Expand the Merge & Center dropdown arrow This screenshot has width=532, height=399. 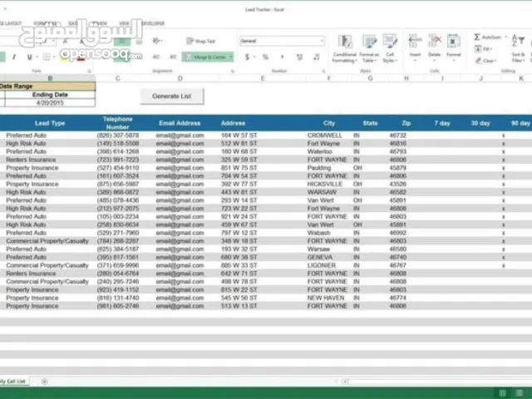pyautogui.click(x=230, y=57)
